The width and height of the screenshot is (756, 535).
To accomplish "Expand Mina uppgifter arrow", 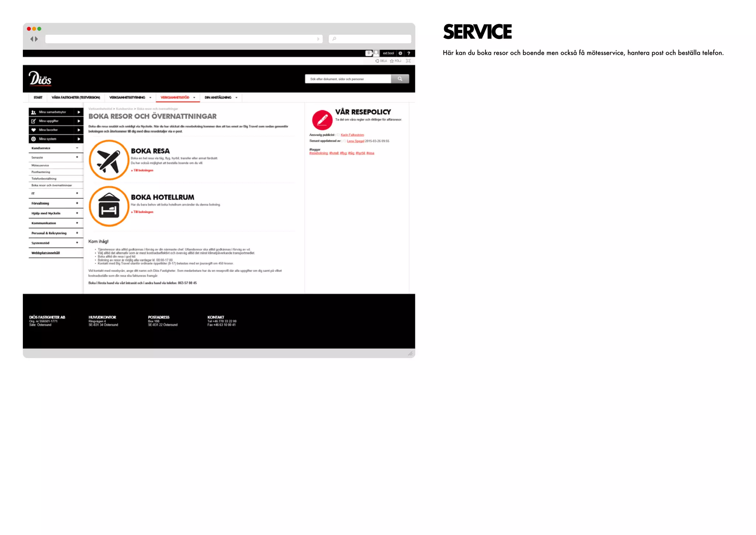I will coord(79,121).
